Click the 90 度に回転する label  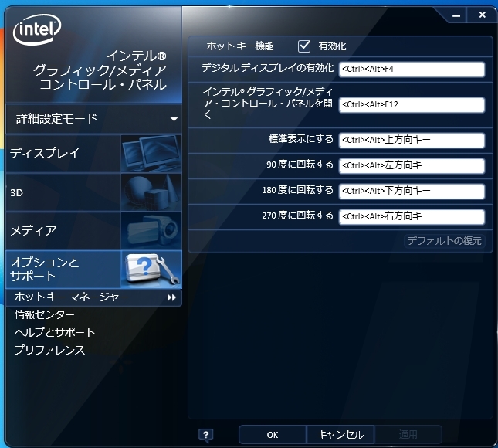pos(300,165)
